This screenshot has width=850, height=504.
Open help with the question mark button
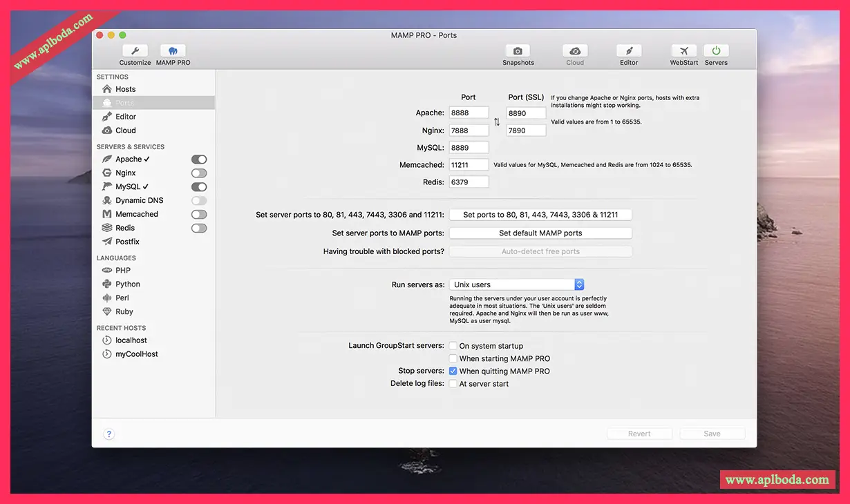tap(108, 434)
